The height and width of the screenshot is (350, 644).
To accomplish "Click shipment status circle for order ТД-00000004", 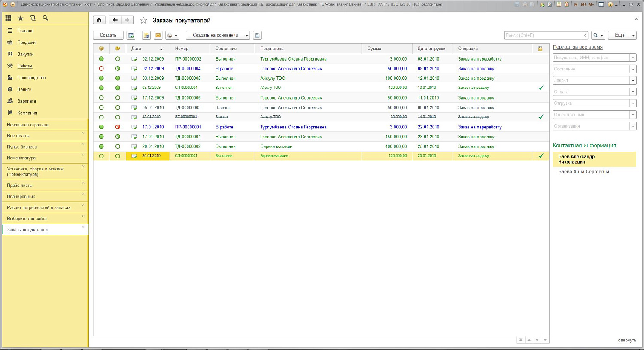I will coord(101,69).
